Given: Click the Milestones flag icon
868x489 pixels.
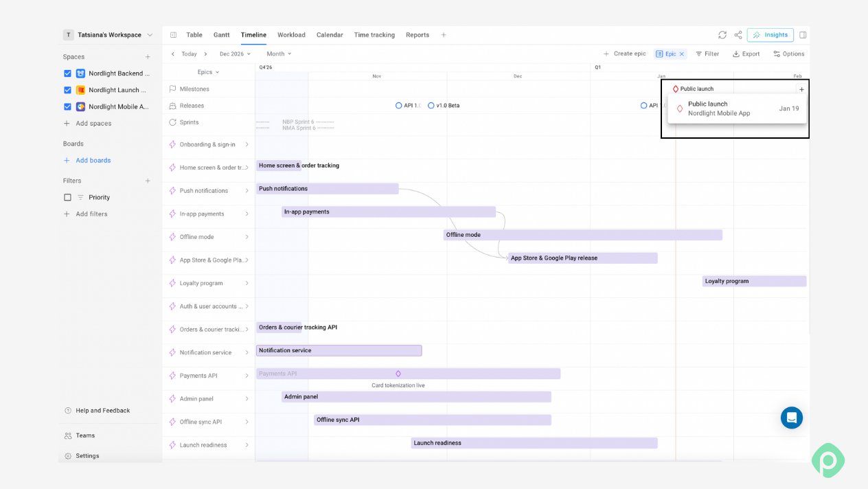Looking at the screenshot, I should point(173,89).
